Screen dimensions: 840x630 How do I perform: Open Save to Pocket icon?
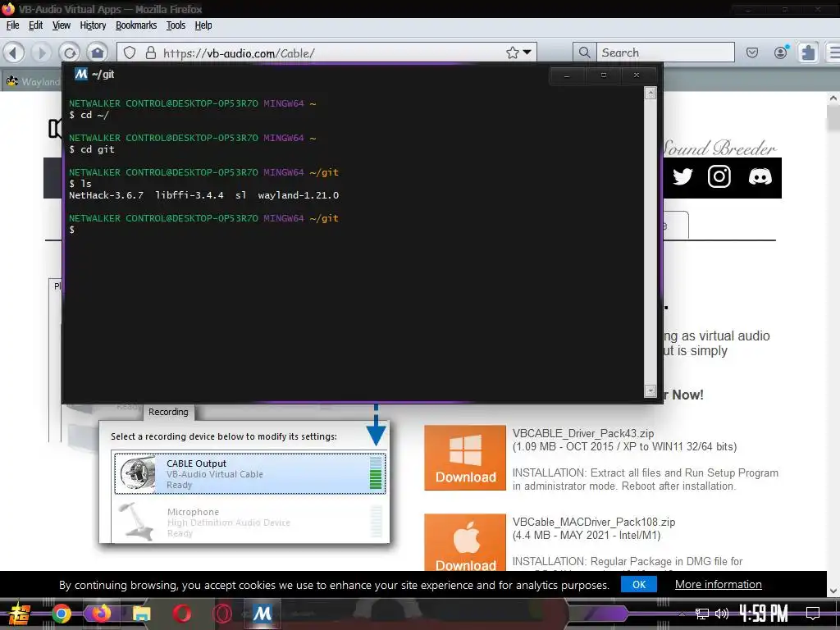click(x=752, y=52)
